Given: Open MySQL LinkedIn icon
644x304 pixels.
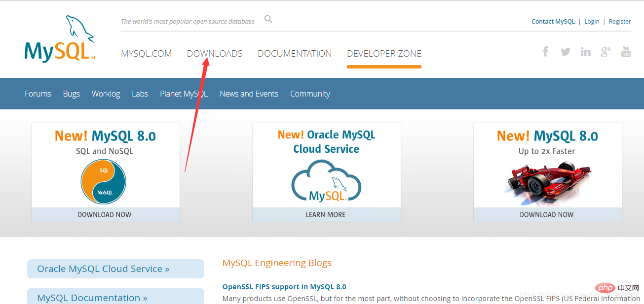Looking at the screenshot, I should pyautogui.click(x=586, y=52).
